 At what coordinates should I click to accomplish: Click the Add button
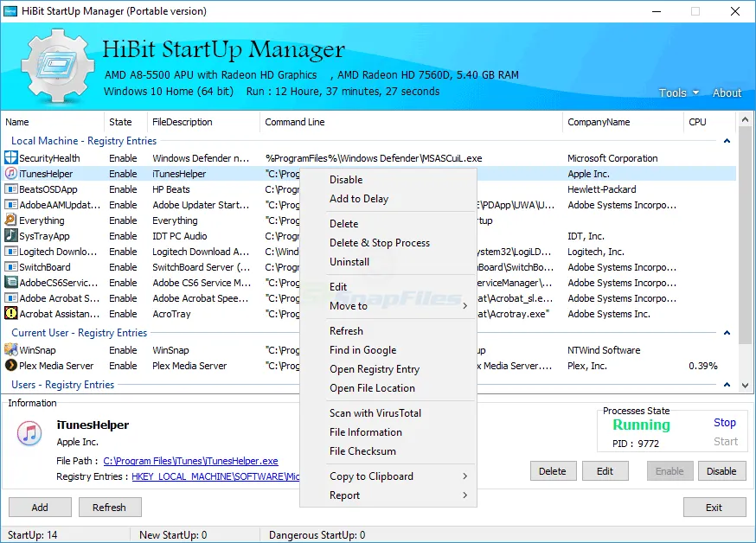pyautogui.click(x=40, y=508)
